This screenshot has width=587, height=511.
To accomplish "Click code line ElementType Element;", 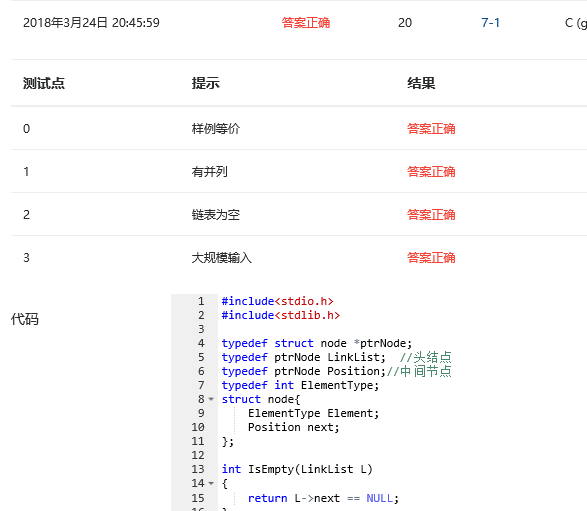I will click(313, 413).
